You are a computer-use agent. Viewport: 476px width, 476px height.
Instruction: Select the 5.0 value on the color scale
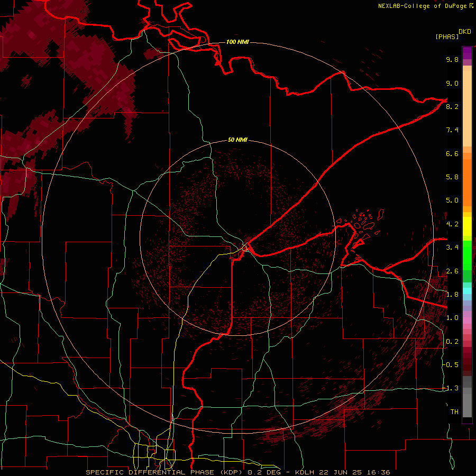tap(452, 200)
